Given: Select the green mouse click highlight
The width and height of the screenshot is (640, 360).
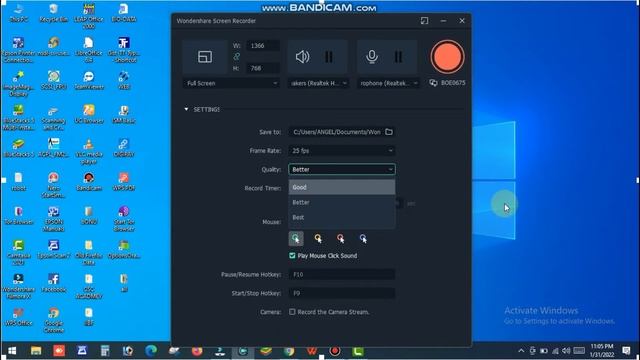Looking at the screenshot, I should (x=296, y=238).
